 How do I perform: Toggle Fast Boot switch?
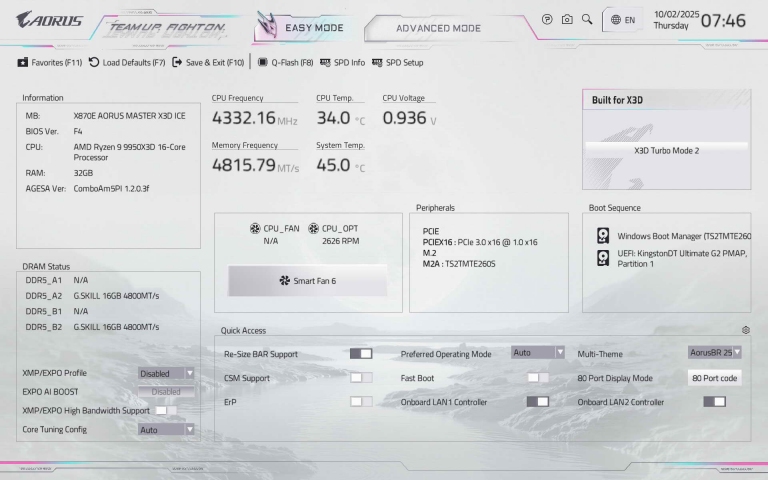(537, 378)
